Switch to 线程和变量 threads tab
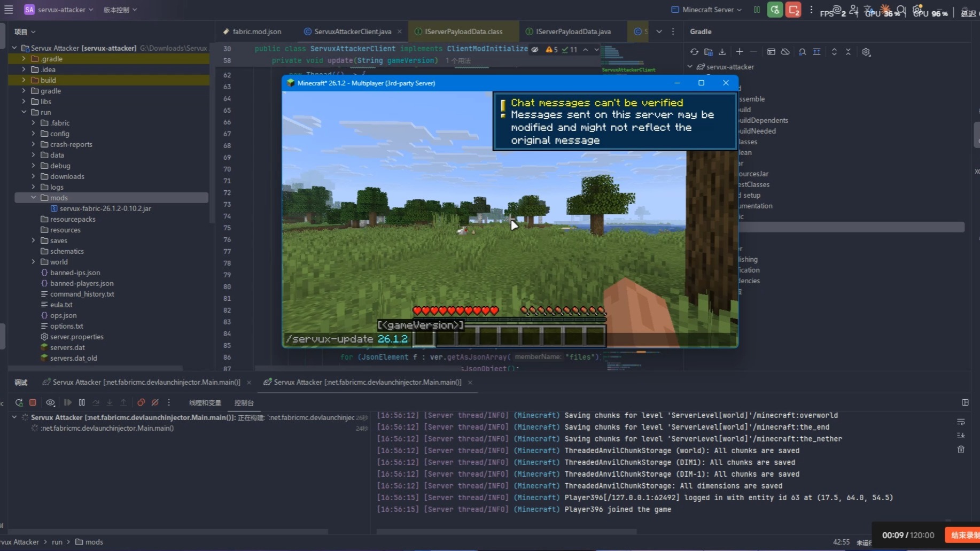 (205, 402)
